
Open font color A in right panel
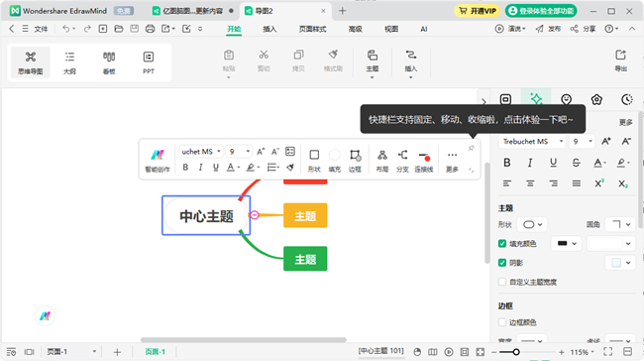coord(599,163)
